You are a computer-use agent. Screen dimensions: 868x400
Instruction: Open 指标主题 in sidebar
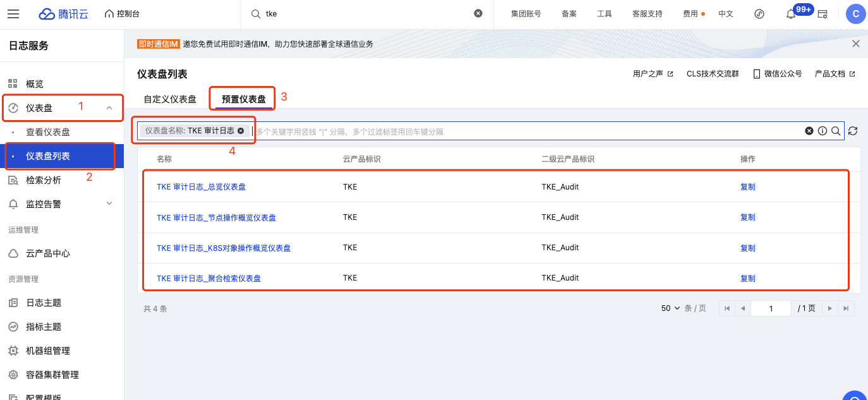pos(44,327)
